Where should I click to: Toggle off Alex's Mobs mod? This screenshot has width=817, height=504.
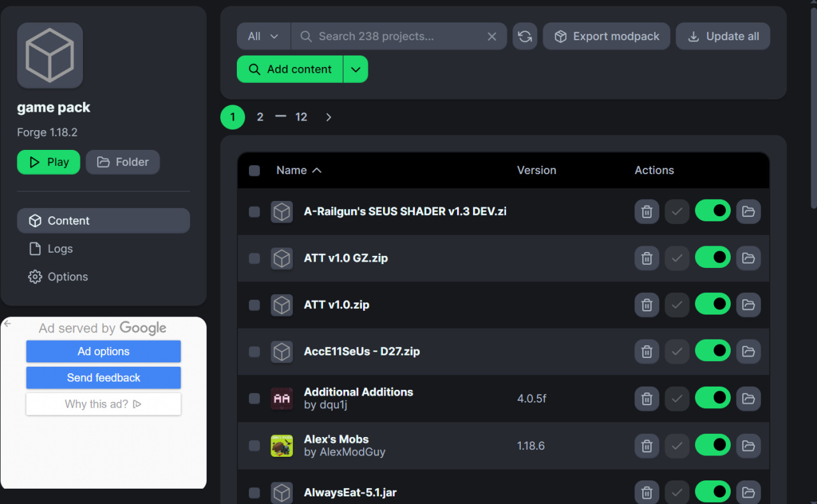(713, 445)
